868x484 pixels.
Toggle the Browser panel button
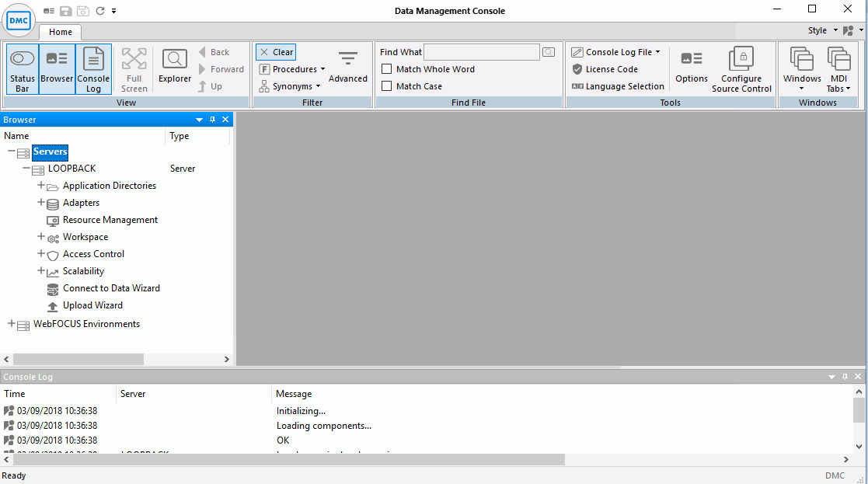[57, 69]
